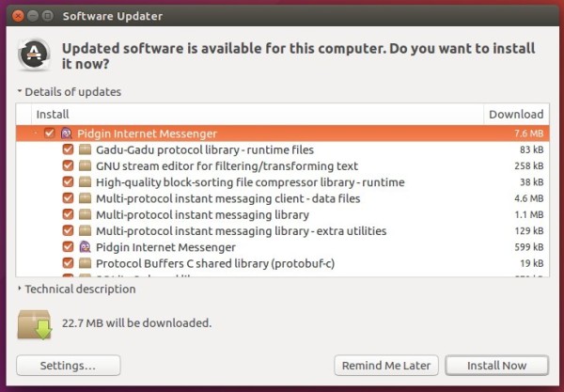Click the Software Updater logo icon
Screen dimensions: 564x392
(34, 55)
